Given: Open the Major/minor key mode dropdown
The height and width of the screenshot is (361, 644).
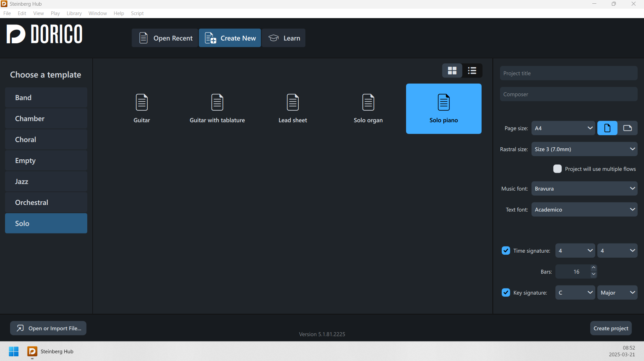Looking at the screenshot, I should point(617,293).
